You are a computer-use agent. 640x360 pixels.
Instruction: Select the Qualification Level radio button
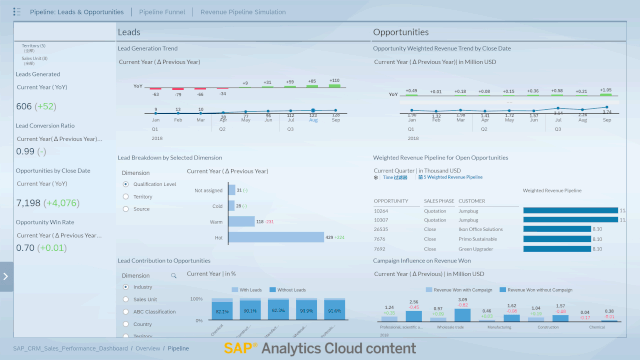126,184
